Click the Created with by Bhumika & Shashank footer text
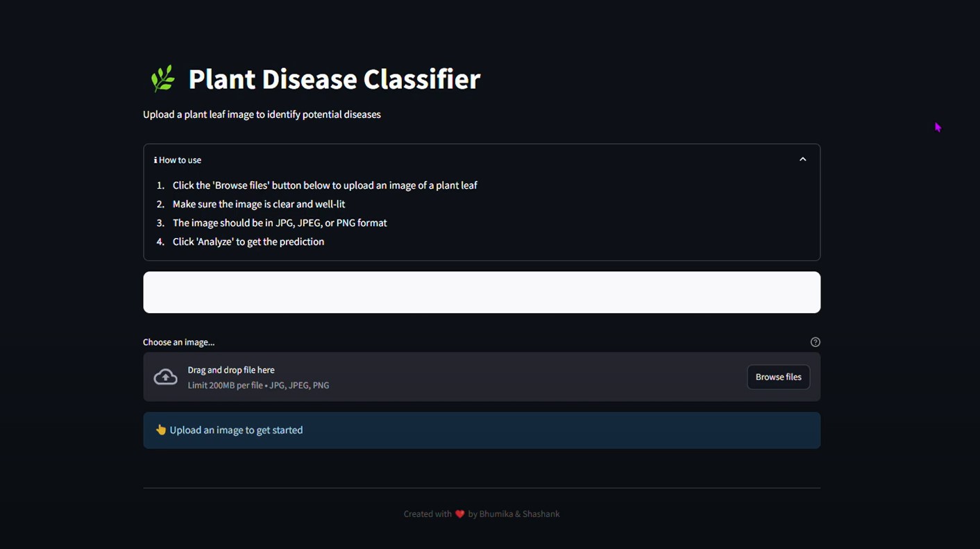Viewport: 980px width, 549px height. coord(482,514)
